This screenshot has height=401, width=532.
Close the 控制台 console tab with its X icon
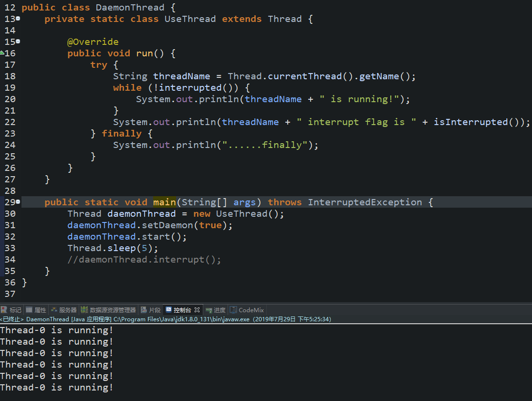point(197,310)
